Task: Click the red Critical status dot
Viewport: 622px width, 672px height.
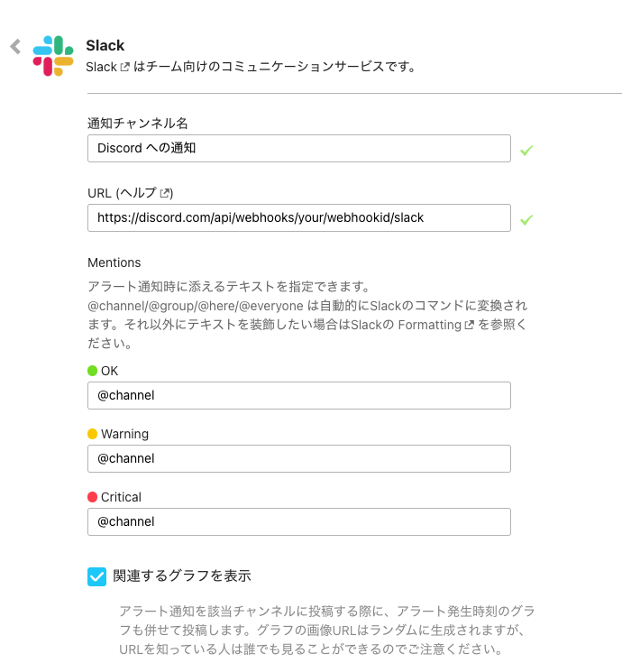Action: tap(92, 497)
